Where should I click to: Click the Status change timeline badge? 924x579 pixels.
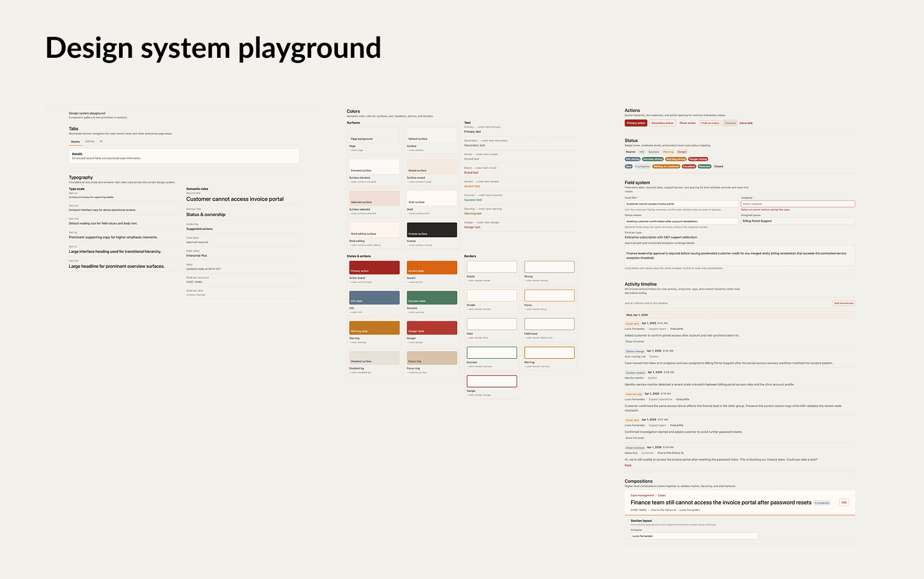pyautogui.click(x=635, y=351)
